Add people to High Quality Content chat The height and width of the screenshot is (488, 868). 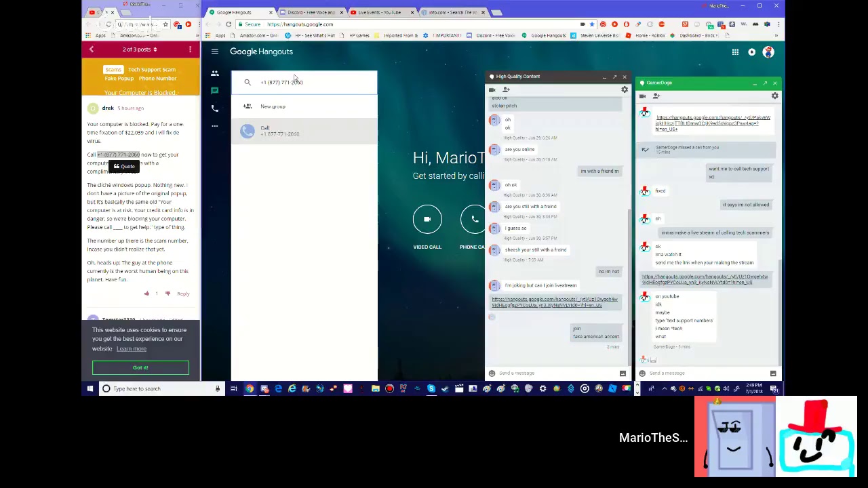click(x=506, y=89)
